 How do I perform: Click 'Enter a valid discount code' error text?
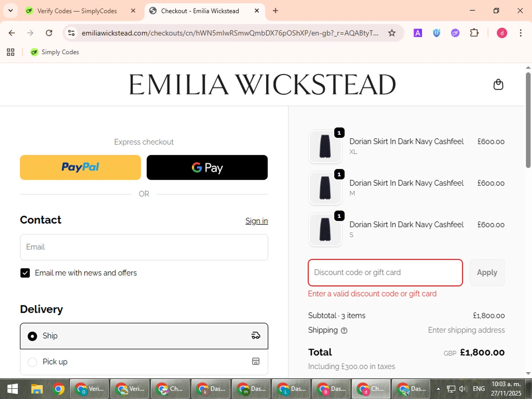(x=372, y=294)
